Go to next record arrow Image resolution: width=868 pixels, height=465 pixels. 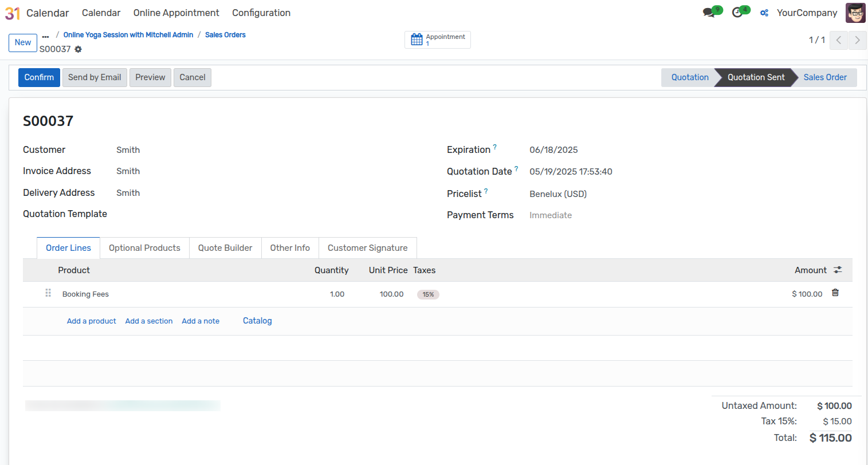[857, 40]
